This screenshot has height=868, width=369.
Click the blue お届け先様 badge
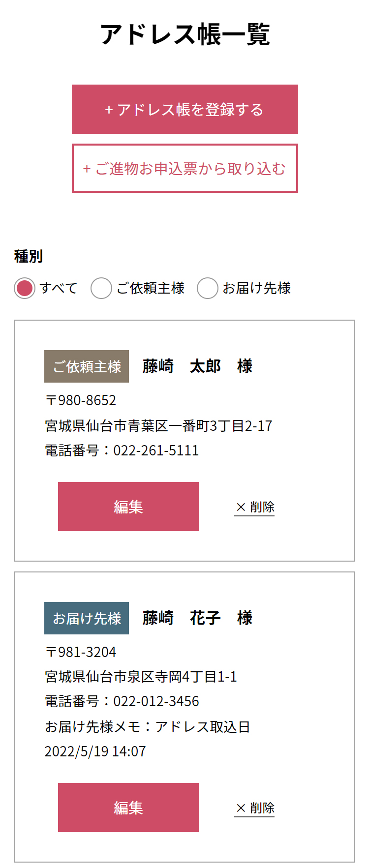point(87,618)
